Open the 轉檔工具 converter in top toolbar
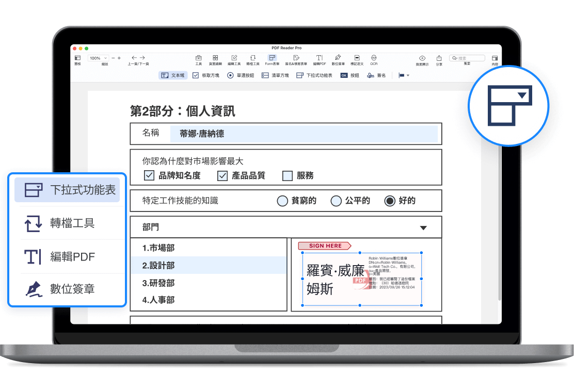 click(x=253, y=58)
